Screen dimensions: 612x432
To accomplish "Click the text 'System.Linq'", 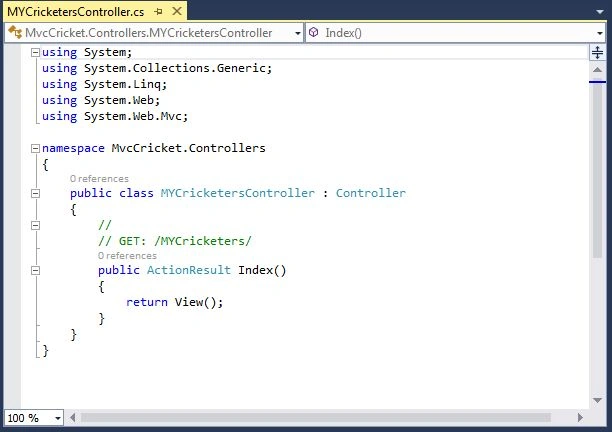I will coord(122,84).
